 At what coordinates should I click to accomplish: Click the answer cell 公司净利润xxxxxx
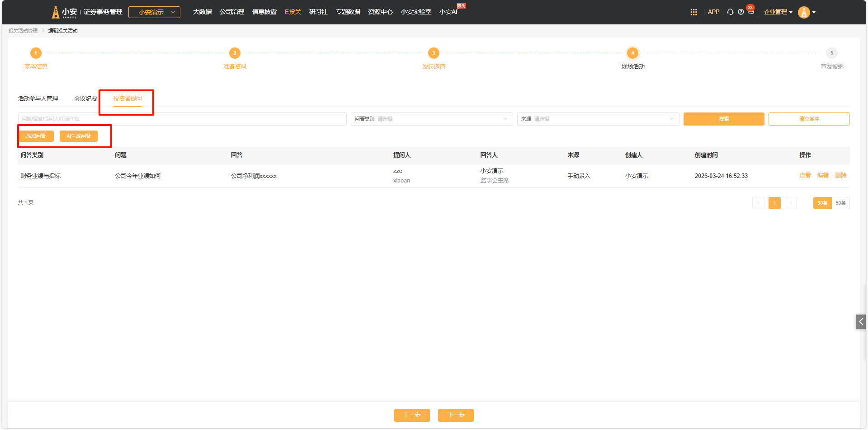(254, 176)
